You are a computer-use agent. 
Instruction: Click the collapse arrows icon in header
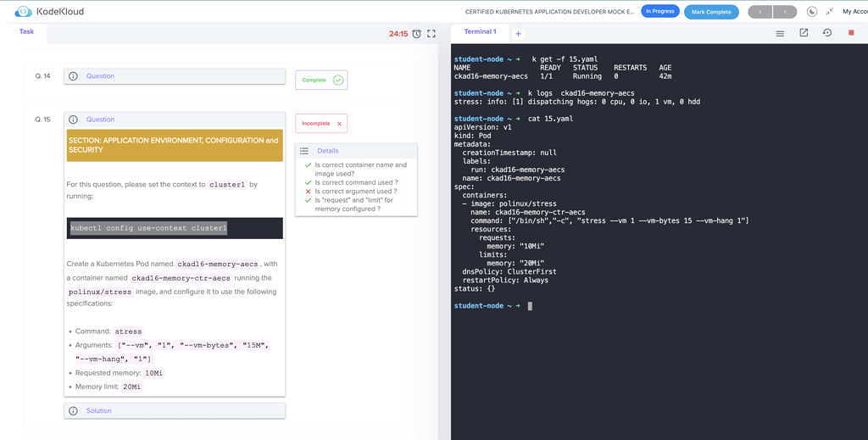coord(829,12)
